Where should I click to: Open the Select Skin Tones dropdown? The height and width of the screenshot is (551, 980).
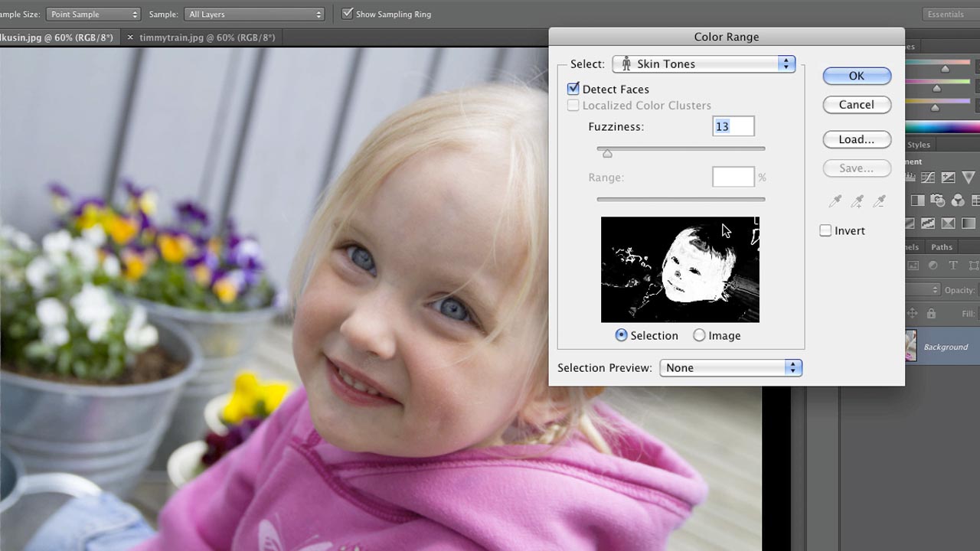click(704, 64)
